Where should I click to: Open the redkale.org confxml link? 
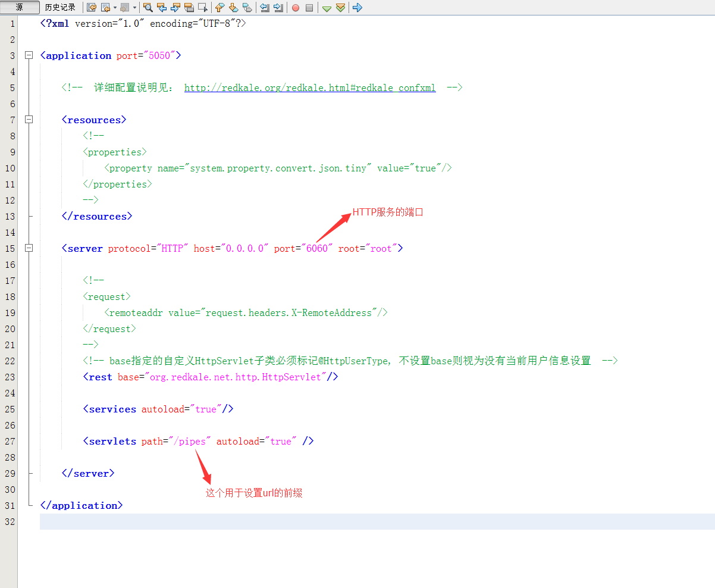[309, 87]
